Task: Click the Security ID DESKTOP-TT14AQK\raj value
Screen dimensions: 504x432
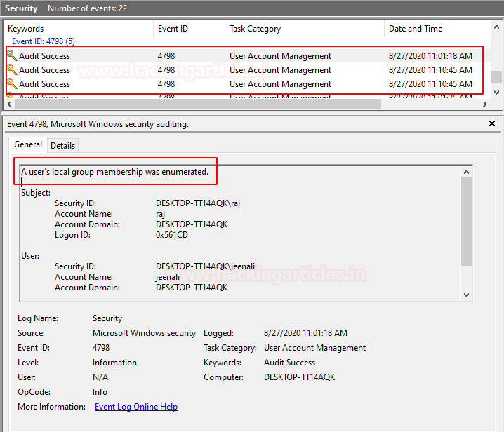Action: (198, 203)
